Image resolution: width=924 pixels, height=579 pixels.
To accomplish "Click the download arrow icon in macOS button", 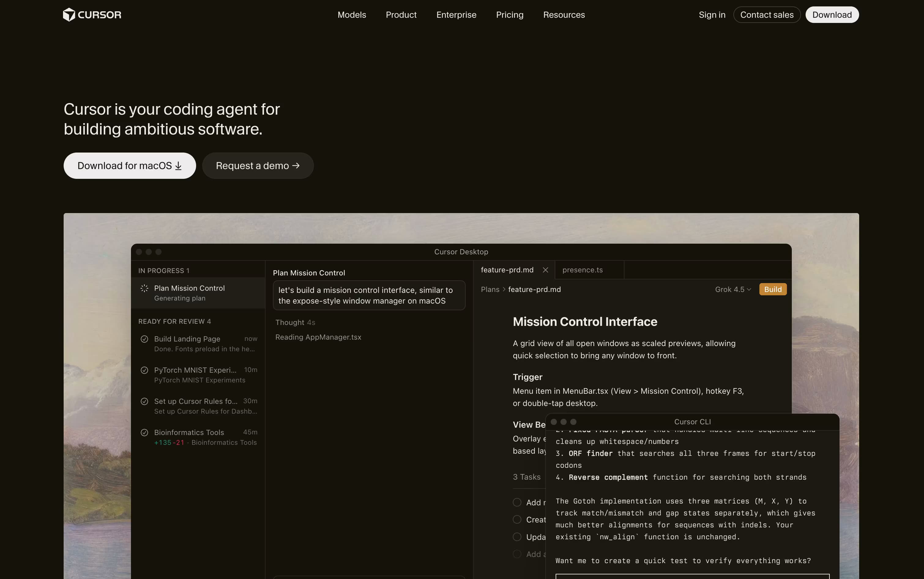I will 178,166.
